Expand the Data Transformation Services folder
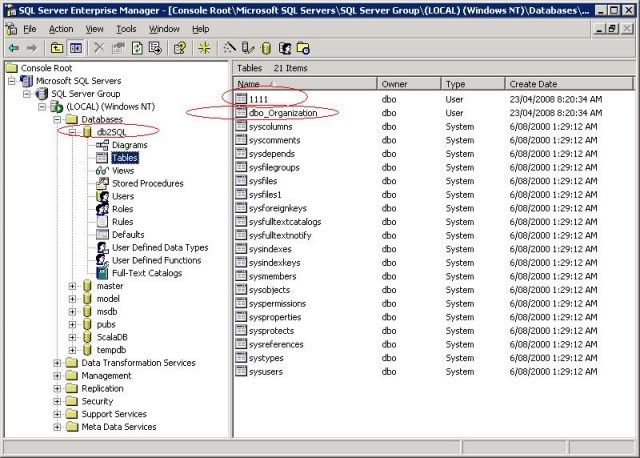The image size is (640, 458). pos(58,363)
